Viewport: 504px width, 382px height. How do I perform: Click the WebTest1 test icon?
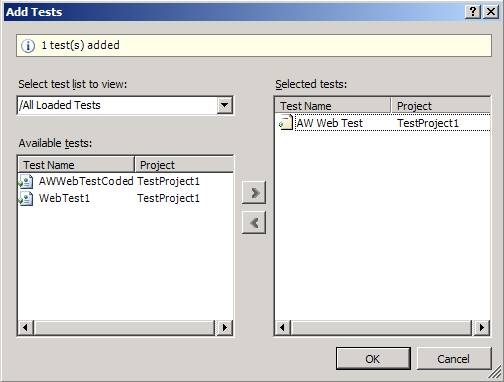[x=26, y=198]
